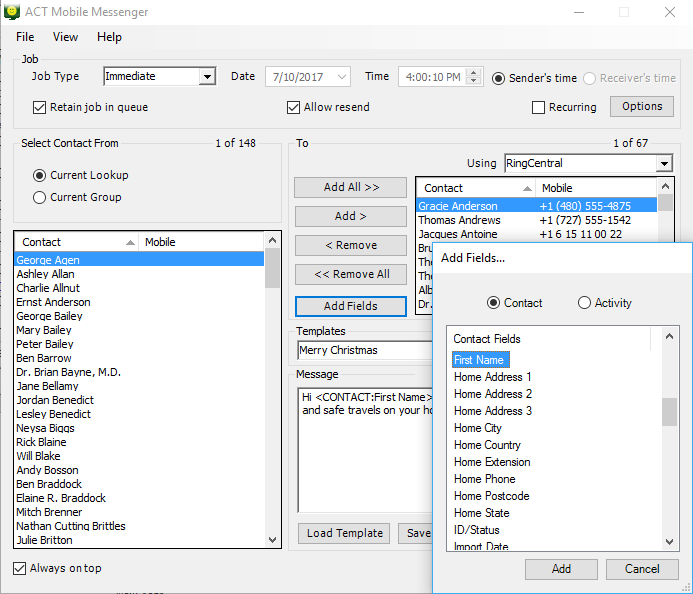Image resolution: width=693 pixels, height=594 pixels.
Task: Click Contact Fields list scroll down arrow
Action: point(670,542)
